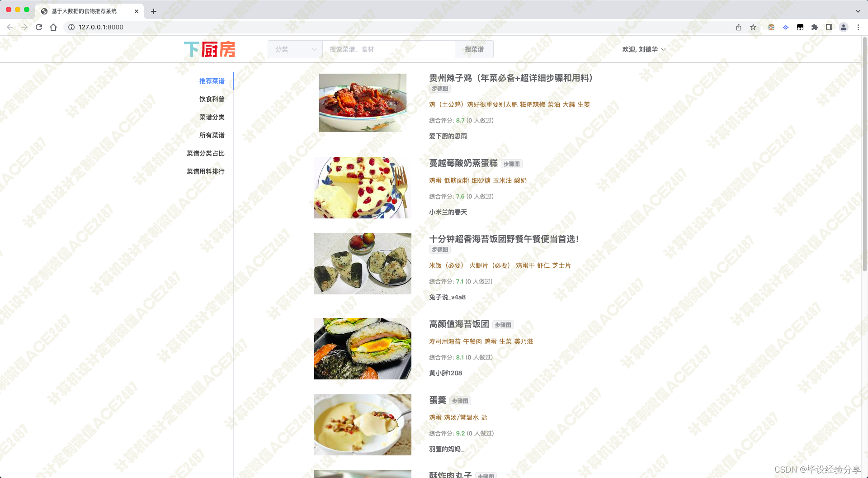
Task: Close the 基于大数据的食物推荐系统 tab
Action: tap(137, 11)
